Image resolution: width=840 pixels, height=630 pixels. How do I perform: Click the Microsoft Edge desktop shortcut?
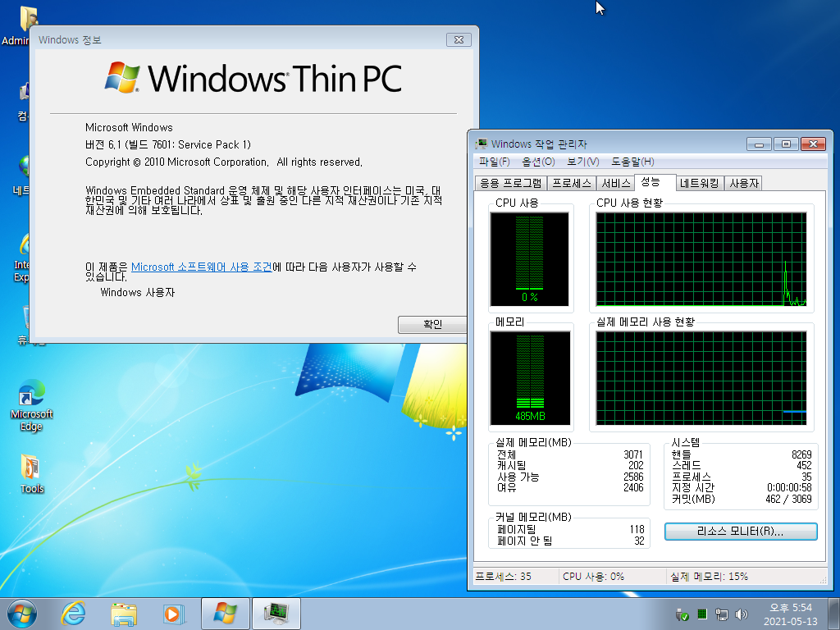click(32, 405)
